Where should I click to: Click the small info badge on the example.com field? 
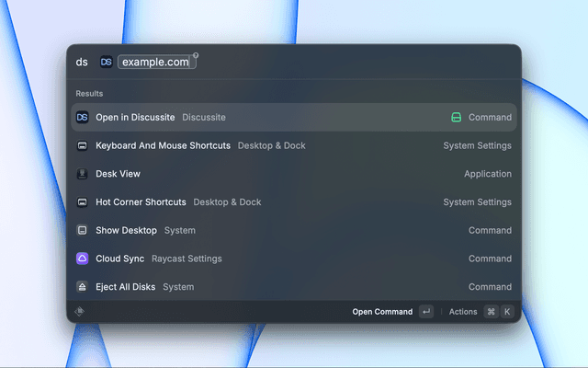(x=196, y=55)
